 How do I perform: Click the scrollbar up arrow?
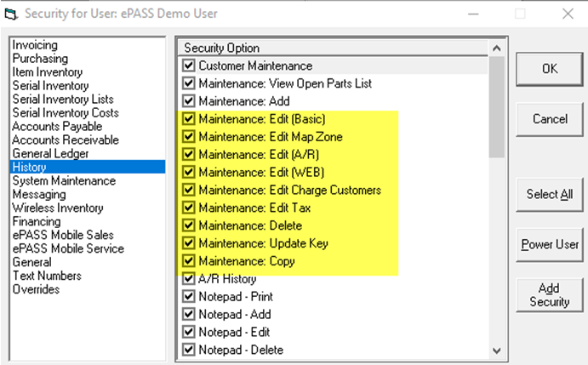tap(496, 48)
